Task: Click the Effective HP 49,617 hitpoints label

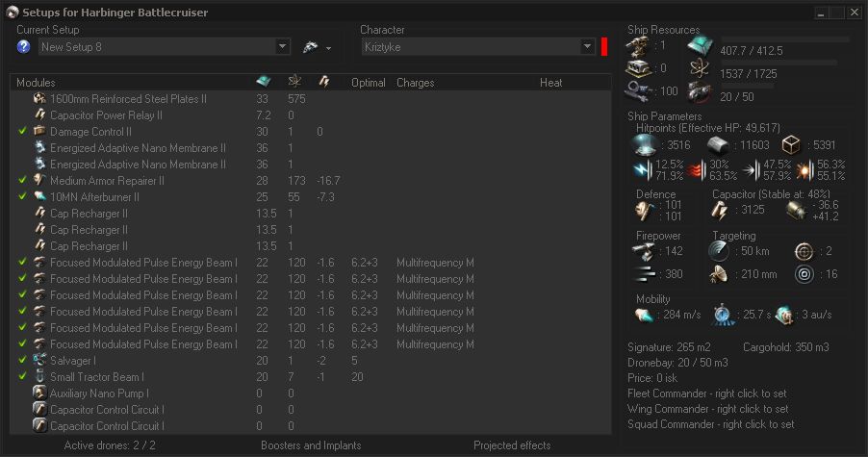Action: [708, 128]
